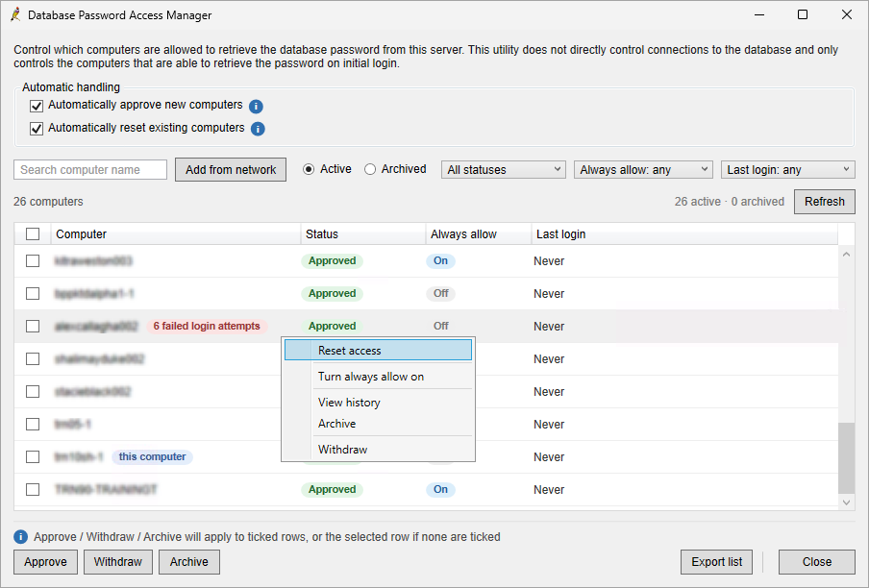This screenshot has height=588, width=869.
Task: Click info icon beside ticked rows hint
Action: [x=20, y=536]
